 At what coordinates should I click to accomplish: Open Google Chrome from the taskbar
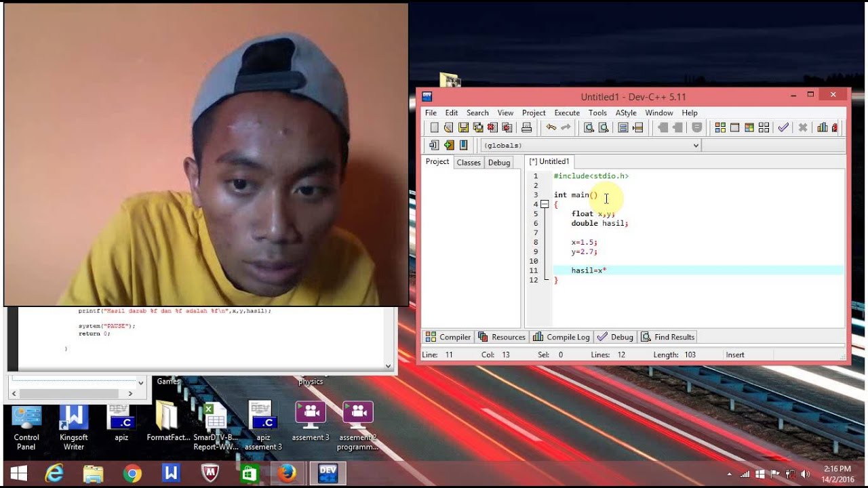[132, 474]
